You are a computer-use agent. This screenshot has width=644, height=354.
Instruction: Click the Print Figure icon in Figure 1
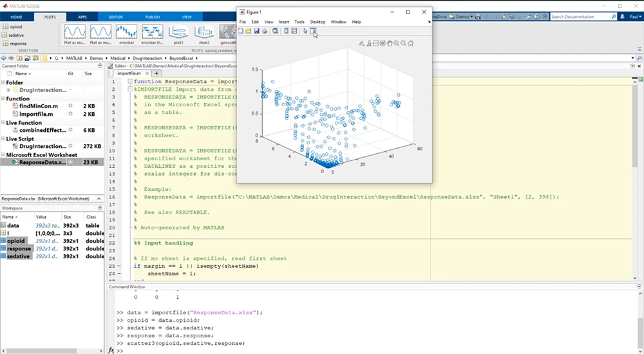(265, 31)
